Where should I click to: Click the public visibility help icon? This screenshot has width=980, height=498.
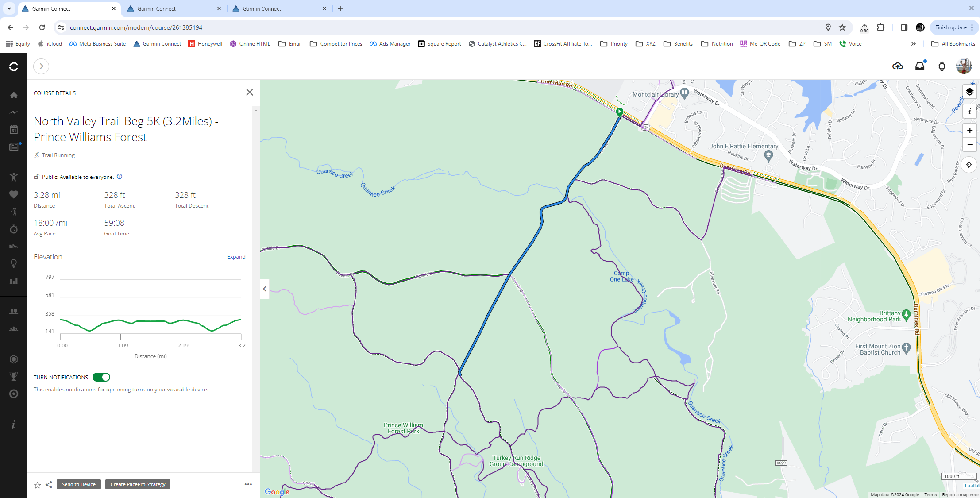(x=120, y=177)
